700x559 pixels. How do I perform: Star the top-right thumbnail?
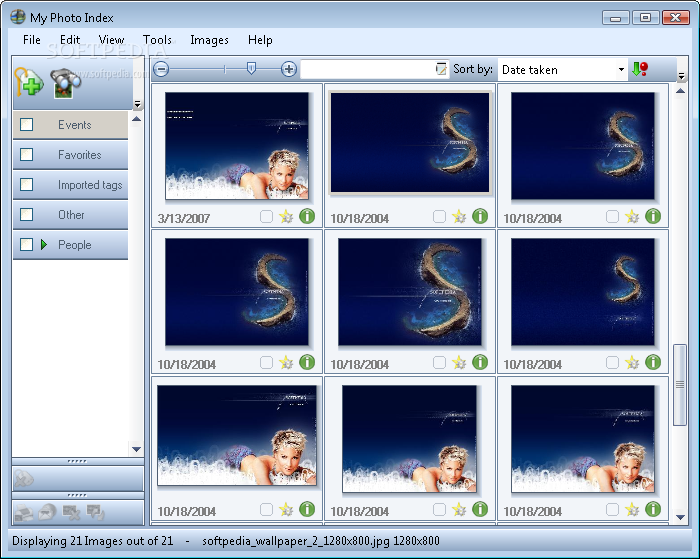tap(632, 217)
